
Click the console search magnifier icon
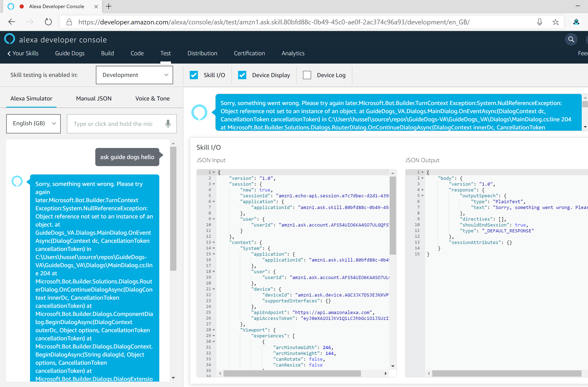[571, 40]
